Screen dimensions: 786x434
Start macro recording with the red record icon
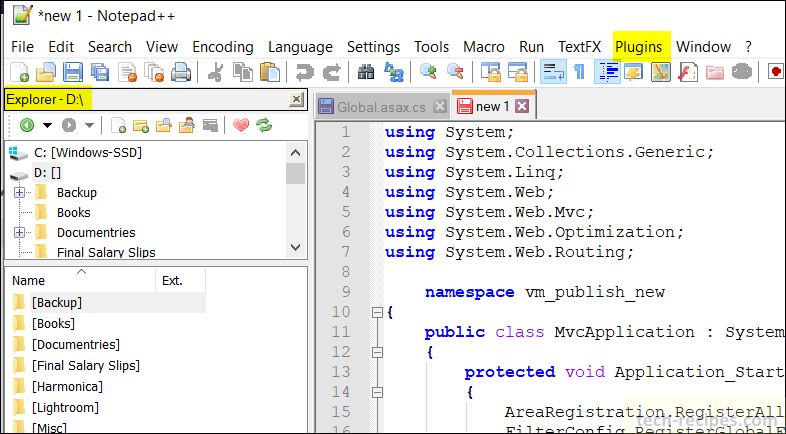tap(776, 72)
